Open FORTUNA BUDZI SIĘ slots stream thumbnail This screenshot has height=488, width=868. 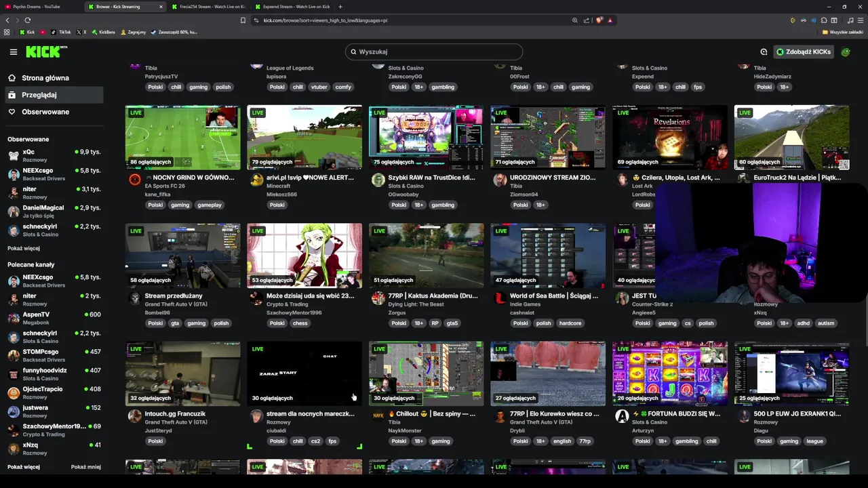(x=669, y=373)
